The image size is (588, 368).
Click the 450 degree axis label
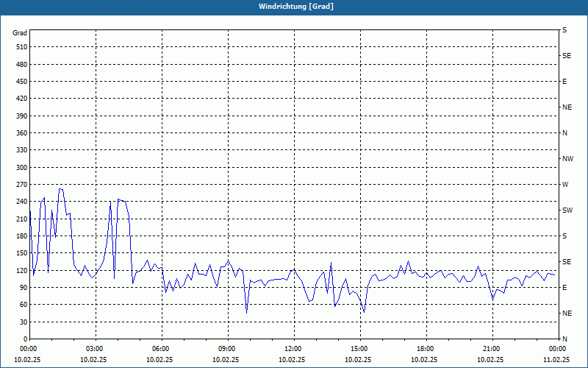[22, 82]
